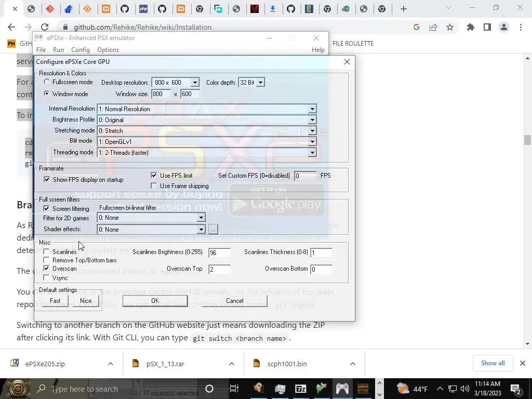Click the Fast default settings button

tap(55, 301)
